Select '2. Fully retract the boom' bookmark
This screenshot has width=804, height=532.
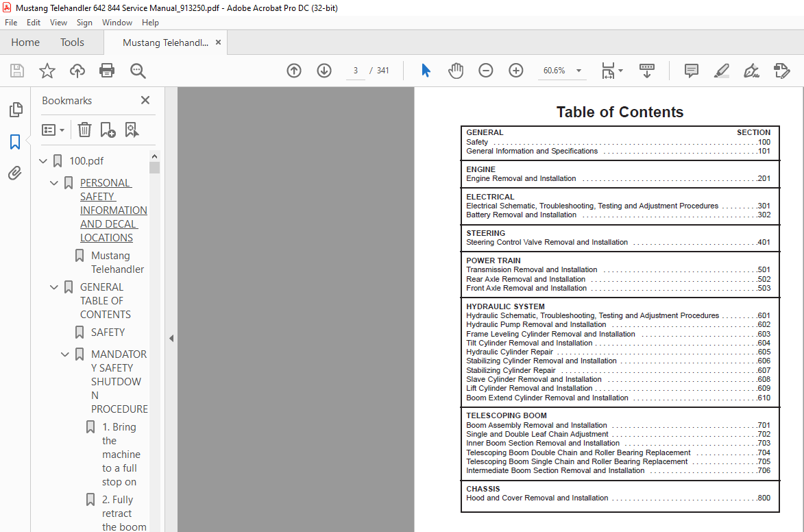[124, 513]
